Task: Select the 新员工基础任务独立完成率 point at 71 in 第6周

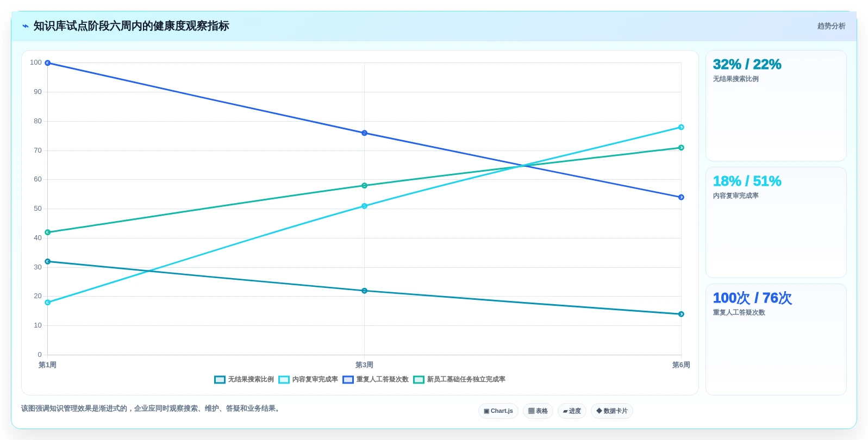Action: [x=681, y=148]
